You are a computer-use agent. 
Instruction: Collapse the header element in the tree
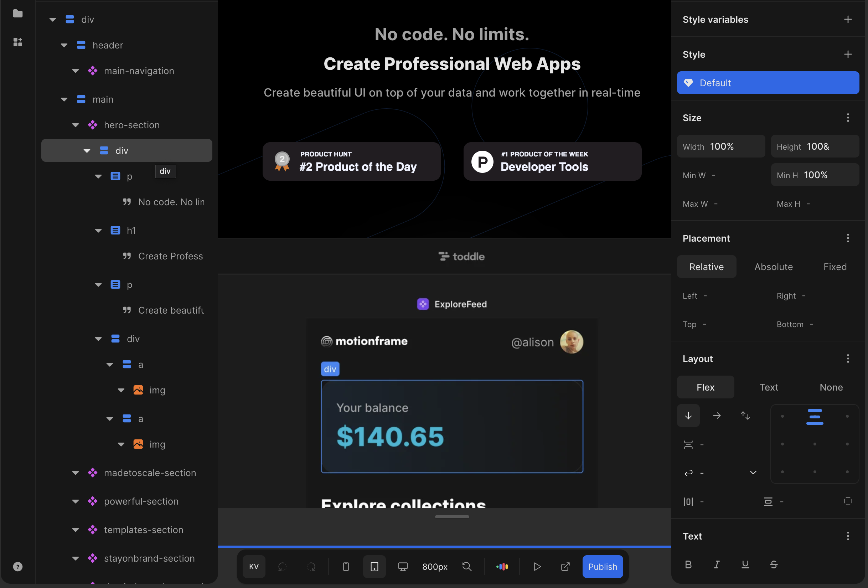click(x=63, y=45)
